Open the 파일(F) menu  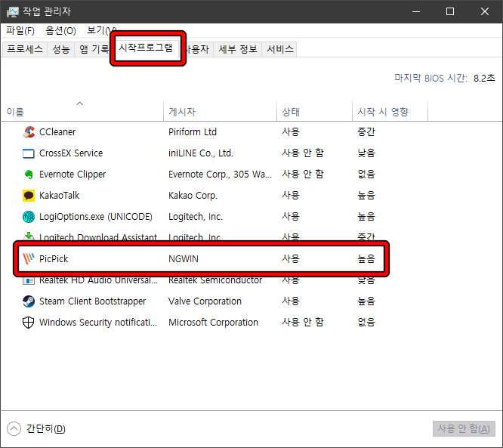20,31
